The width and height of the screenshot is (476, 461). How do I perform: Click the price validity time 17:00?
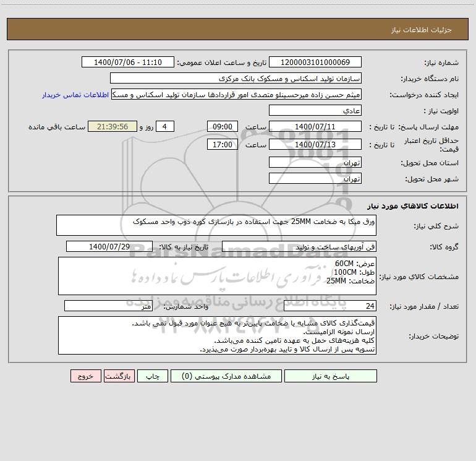222,144
